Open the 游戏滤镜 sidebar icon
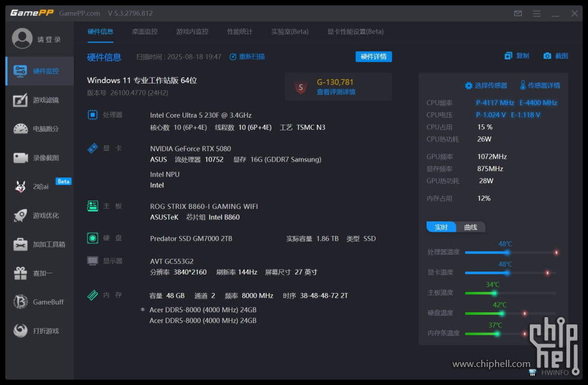The height and width of the screenshot is (385, 588). tap(20, 100)
